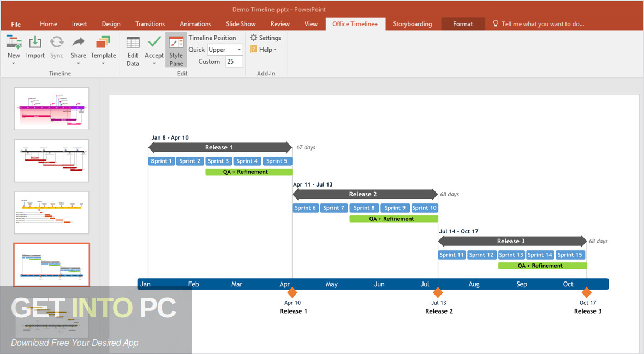Select the Sprint 3 task bar
Screen dimensions: 644x354
(218, 161)
